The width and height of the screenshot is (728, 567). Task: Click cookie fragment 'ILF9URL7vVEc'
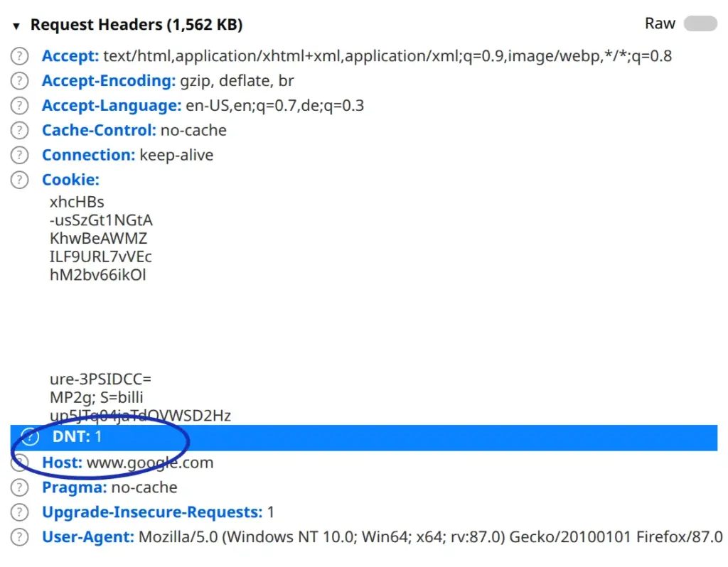pos(101,256)
